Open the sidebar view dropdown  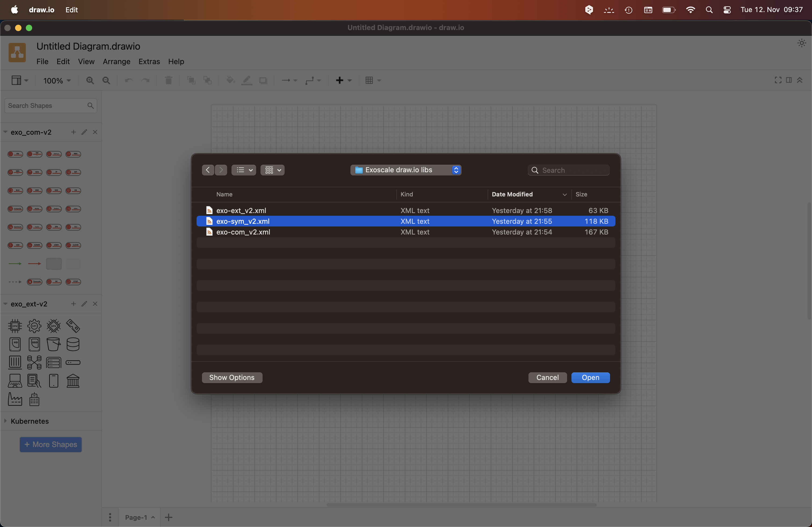(x=20, y=80)
